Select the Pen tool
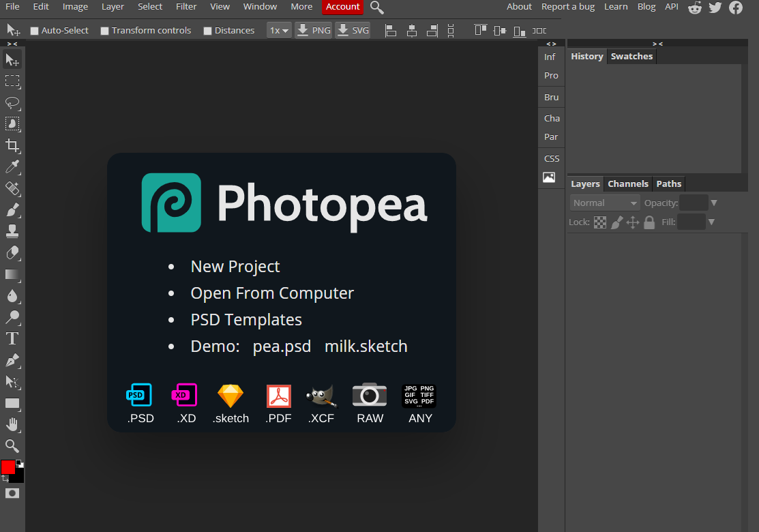 point(12,360)
